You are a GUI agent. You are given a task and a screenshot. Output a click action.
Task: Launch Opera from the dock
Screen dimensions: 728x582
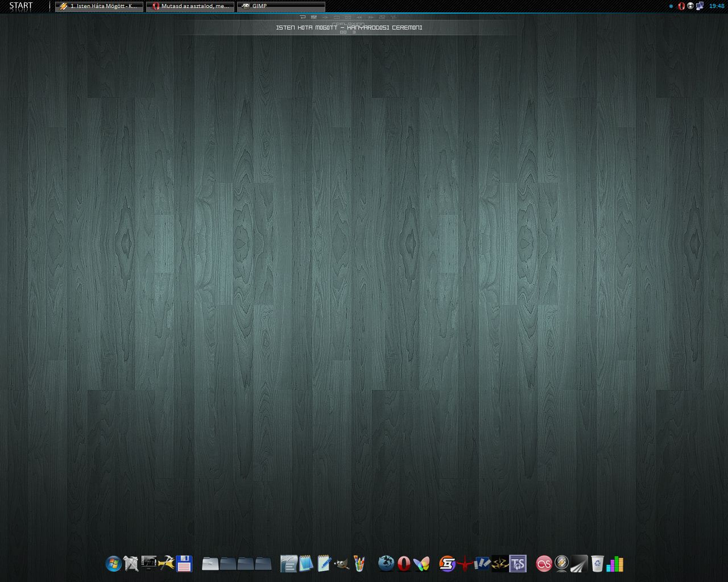(404, 564)
